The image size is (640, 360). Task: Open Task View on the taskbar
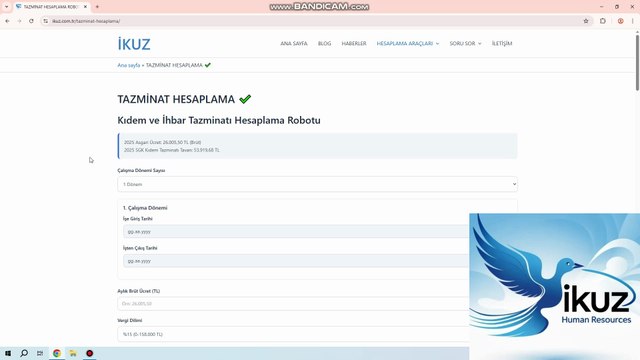pyautogui.click(x=40, y=353)
